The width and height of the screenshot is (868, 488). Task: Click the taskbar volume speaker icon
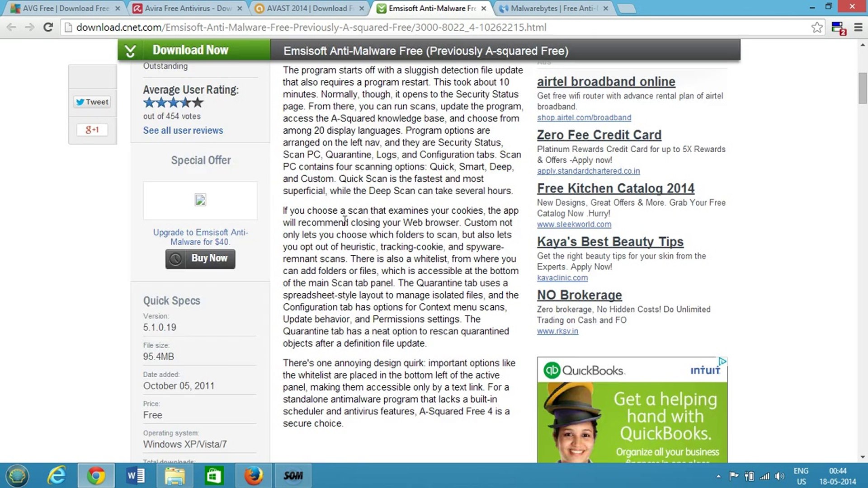(779, 476)
